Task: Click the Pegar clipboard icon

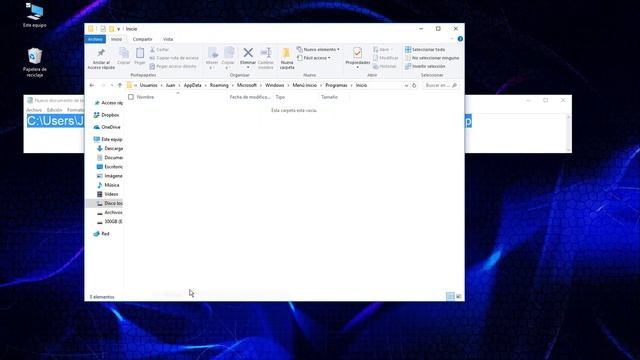Action: 140,53
